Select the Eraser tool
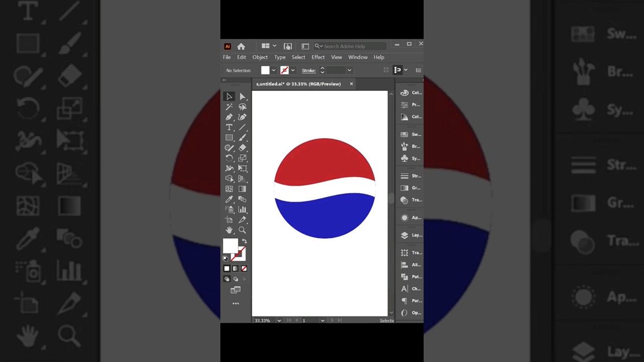Image resolution: width=644 pixels, height=362 pixels. [x=242, y=148]
